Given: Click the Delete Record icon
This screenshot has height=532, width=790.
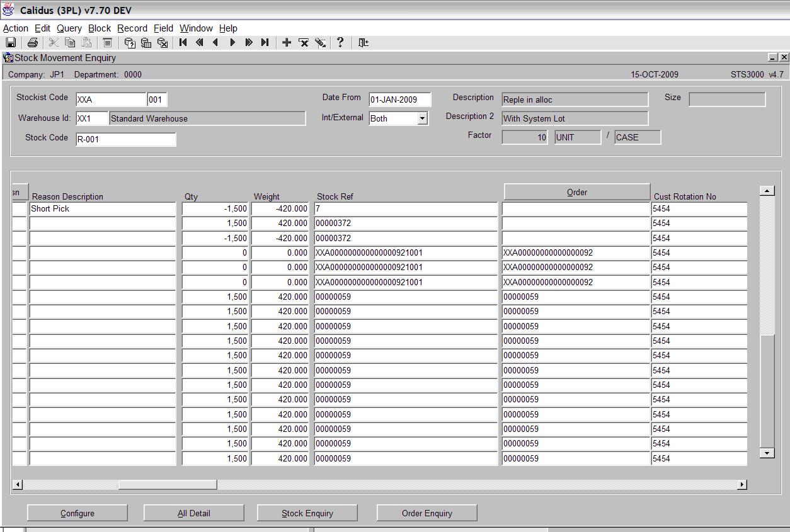Looking at the screenshot, I should click(x=303, y=43).
